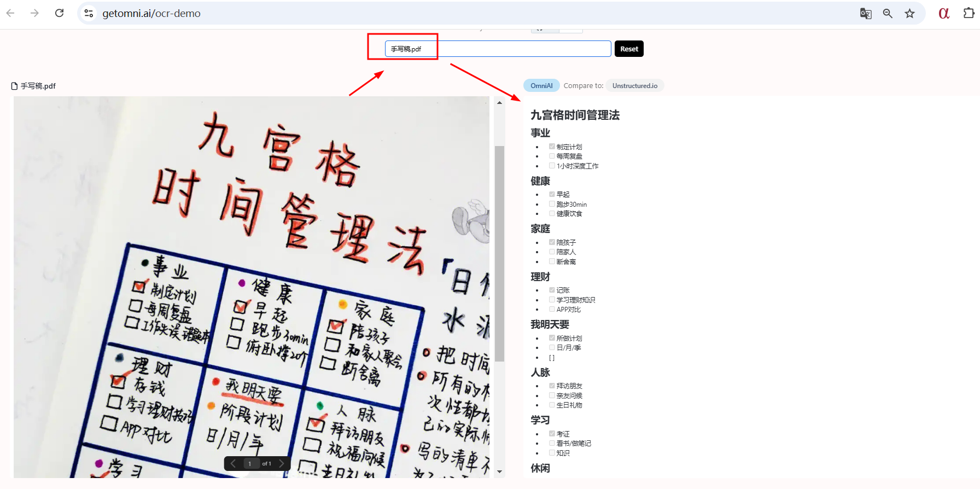Screen dimensions: 980x489
Task: Click the PDF page number field
Action: [x=250, y=463]
